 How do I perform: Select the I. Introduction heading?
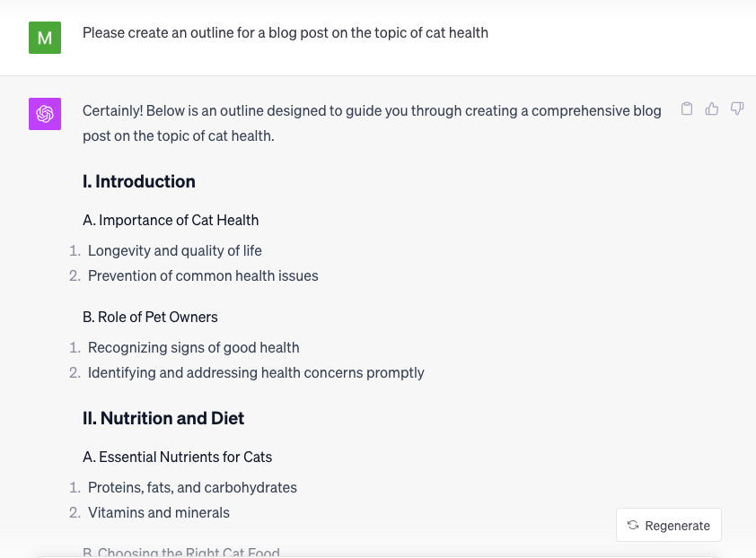[139, 181]
